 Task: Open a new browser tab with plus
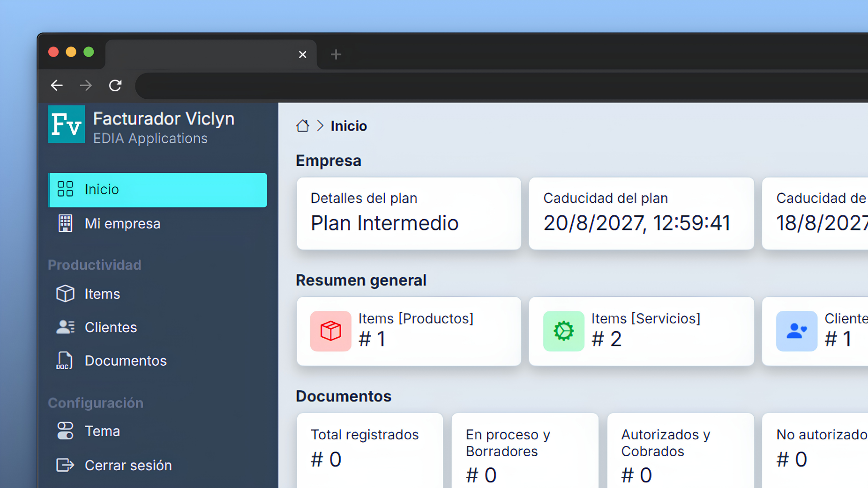pos(336,54)
